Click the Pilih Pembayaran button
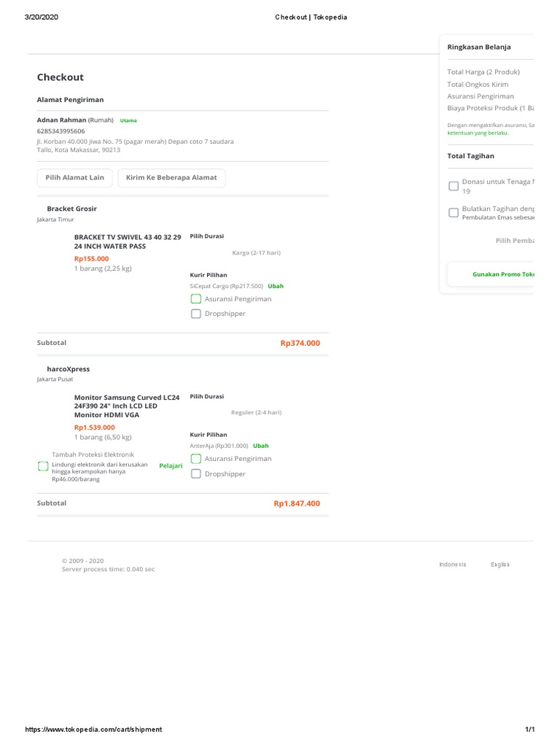Viewport: 560px width, 747px height. click(514, 240)
